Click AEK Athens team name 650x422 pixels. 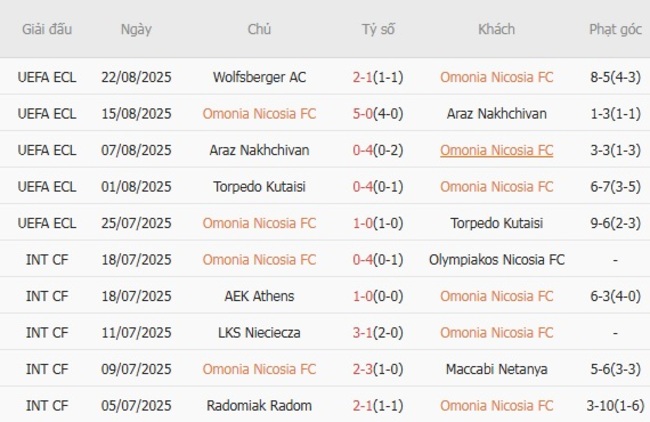coord(259,296)
